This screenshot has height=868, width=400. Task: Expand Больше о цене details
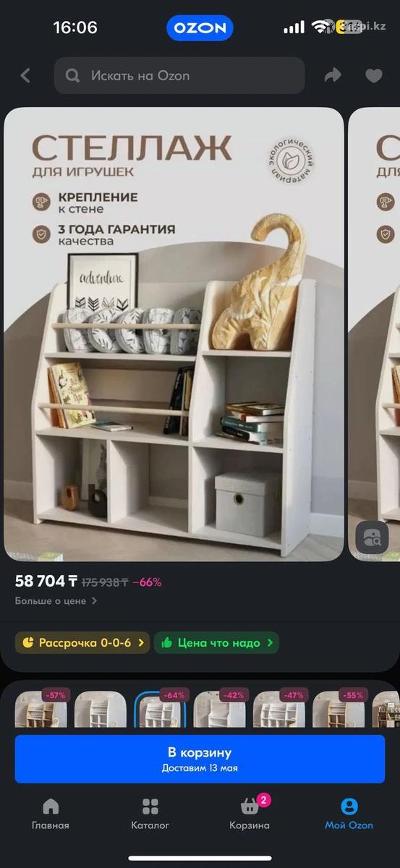[x=56, y=600]
